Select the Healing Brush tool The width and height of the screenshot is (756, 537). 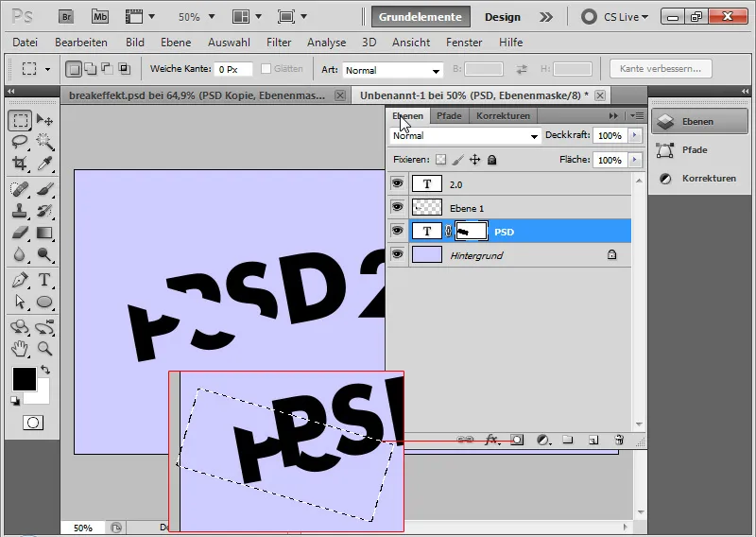coord(20,189)
